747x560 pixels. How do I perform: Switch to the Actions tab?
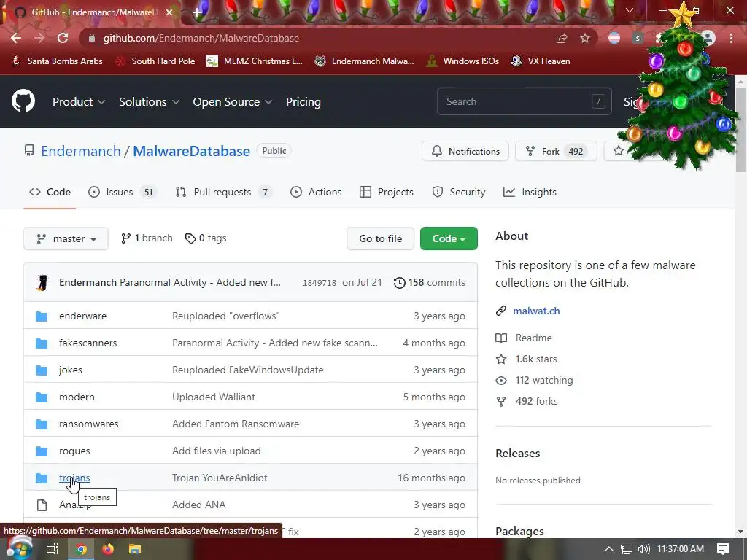(316, 192)
